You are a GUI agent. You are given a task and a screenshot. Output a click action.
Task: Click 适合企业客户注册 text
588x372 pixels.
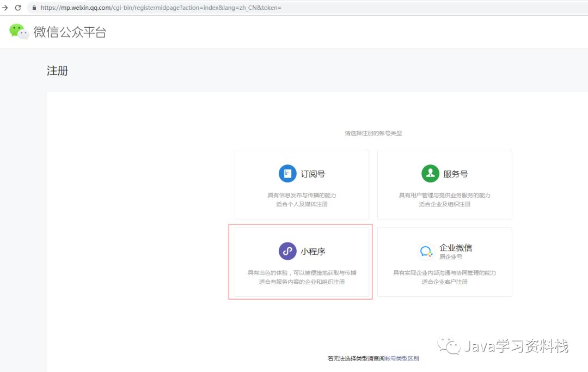point(444,282)
